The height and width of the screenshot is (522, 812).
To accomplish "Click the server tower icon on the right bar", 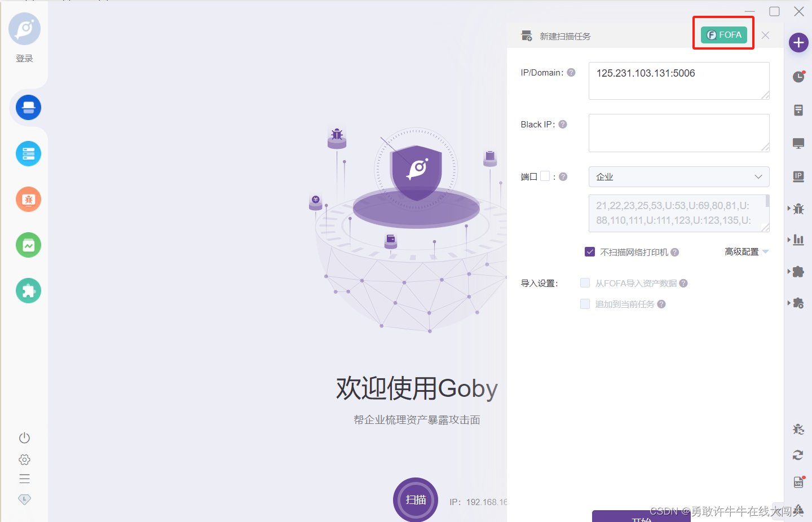I will click(798, 110).
